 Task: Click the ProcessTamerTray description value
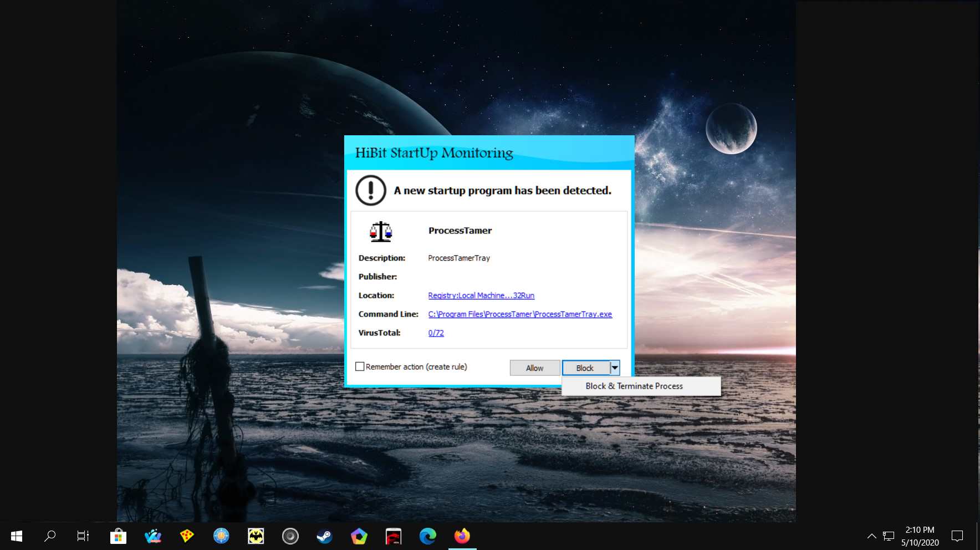coord(459,258)
